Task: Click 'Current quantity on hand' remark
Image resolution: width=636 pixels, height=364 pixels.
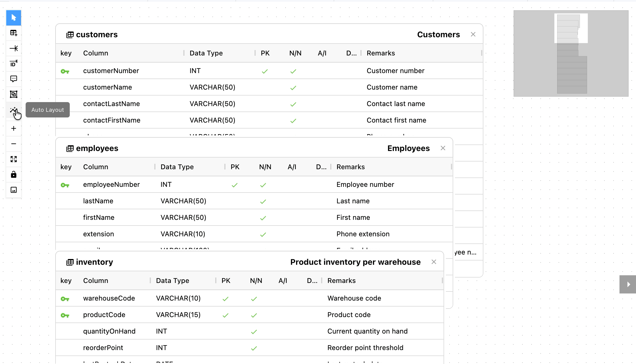Action: [x=368, y=331]
